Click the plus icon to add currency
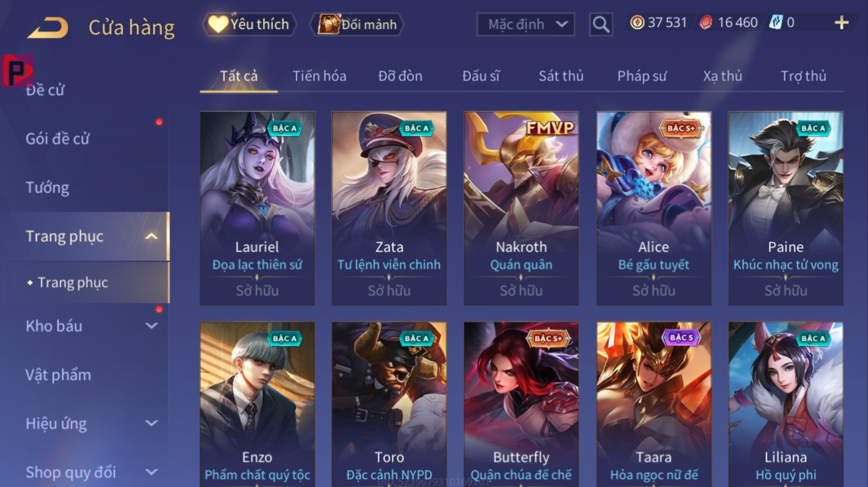This screenshot has height=487, width=868. pyautogui.click(x=842, y=23)
